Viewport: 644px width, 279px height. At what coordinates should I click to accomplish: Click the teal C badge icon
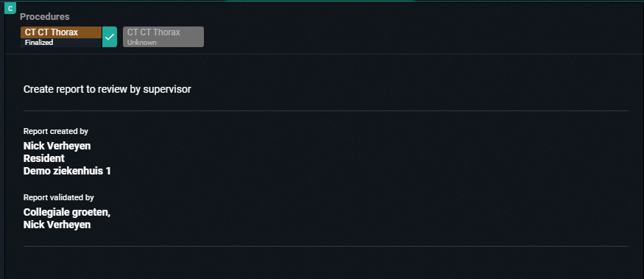(x=10, y=8)
